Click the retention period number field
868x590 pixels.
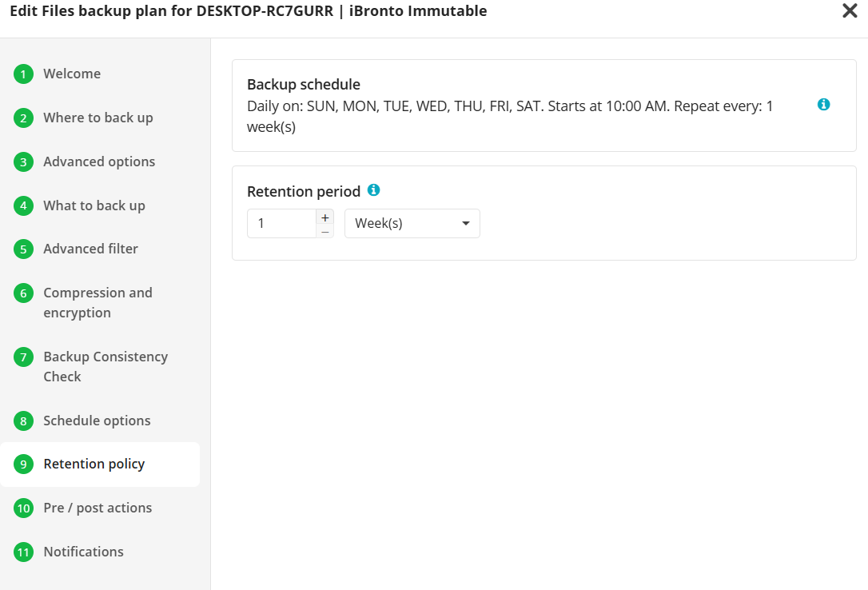[x=280, y=224]
